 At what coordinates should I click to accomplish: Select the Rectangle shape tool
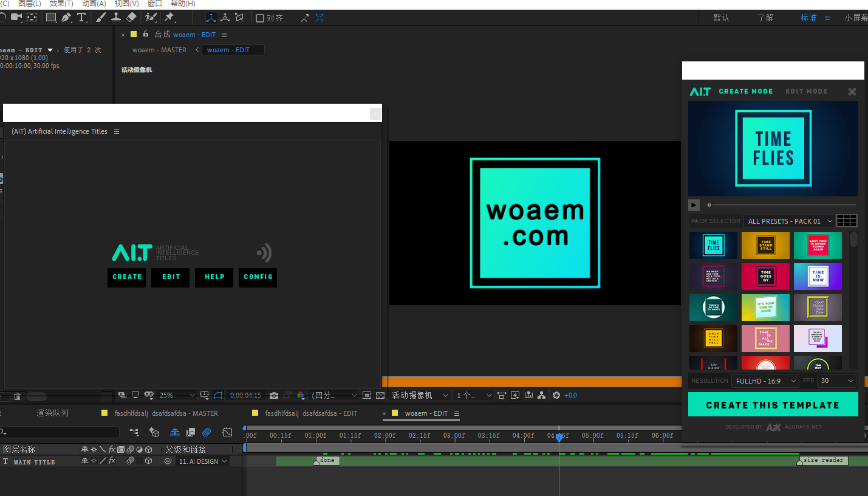(51, 18)
